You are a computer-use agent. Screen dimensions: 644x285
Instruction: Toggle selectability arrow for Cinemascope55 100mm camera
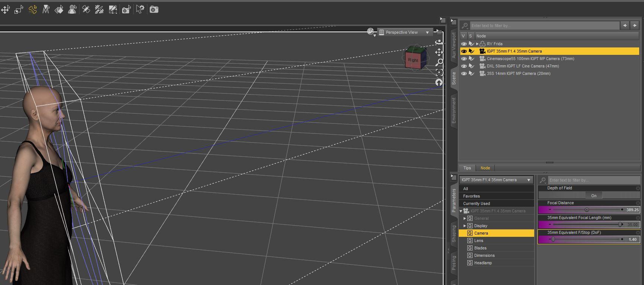click(471, 59)
